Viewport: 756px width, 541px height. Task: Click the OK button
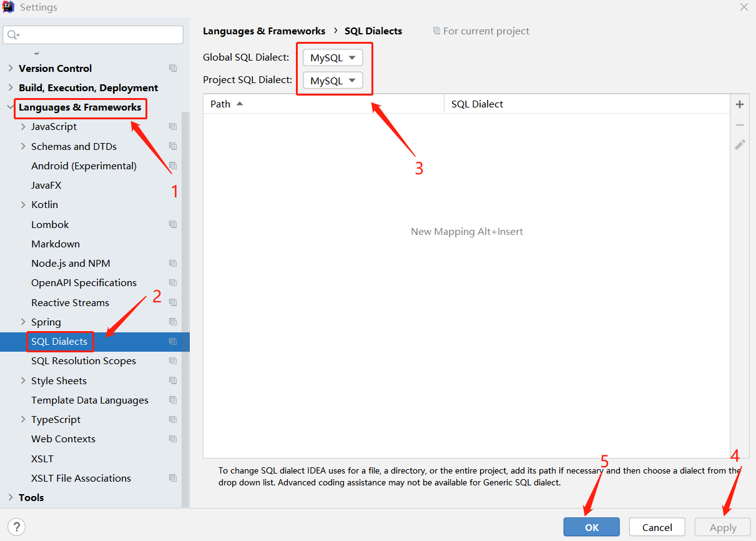click(591, 527)
